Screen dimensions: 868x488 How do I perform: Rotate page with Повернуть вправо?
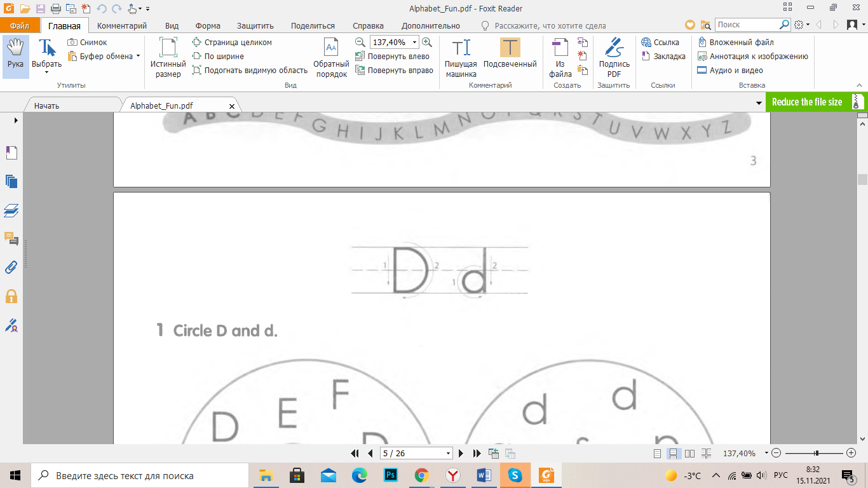click(395, 70)
